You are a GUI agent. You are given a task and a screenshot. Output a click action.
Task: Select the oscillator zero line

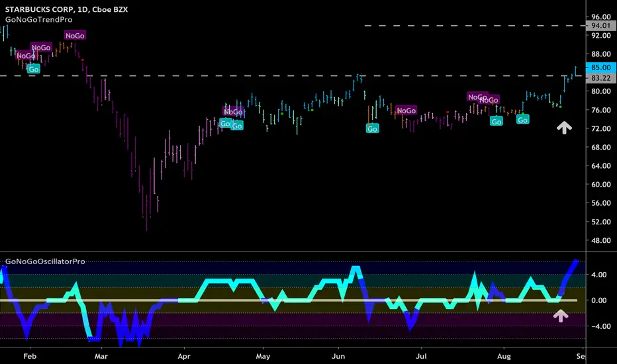[289, 300]
